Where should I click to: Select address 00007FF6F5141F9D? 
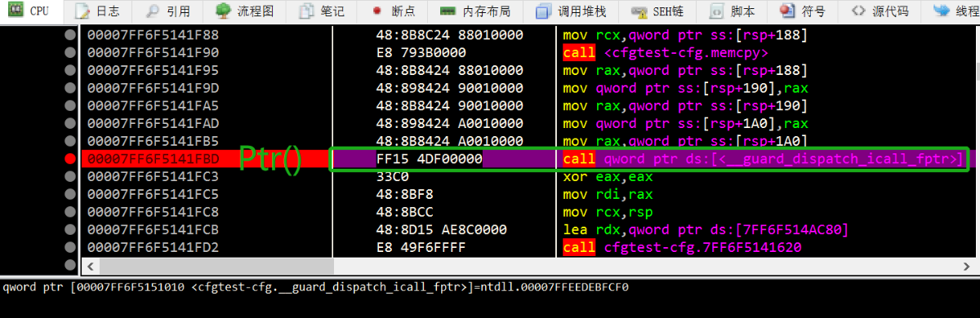pyautogui.click(x=153, y=88)
